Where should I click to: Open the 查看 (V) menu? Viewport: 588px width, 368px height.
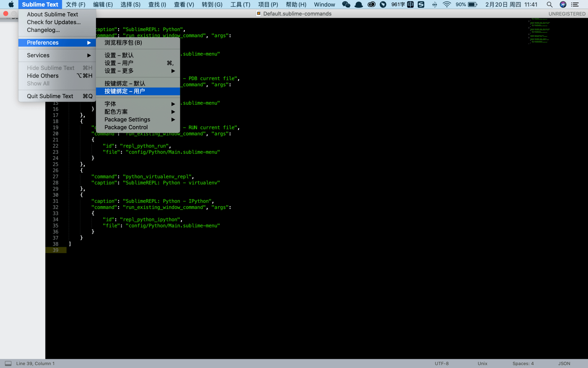pos(184,5)
